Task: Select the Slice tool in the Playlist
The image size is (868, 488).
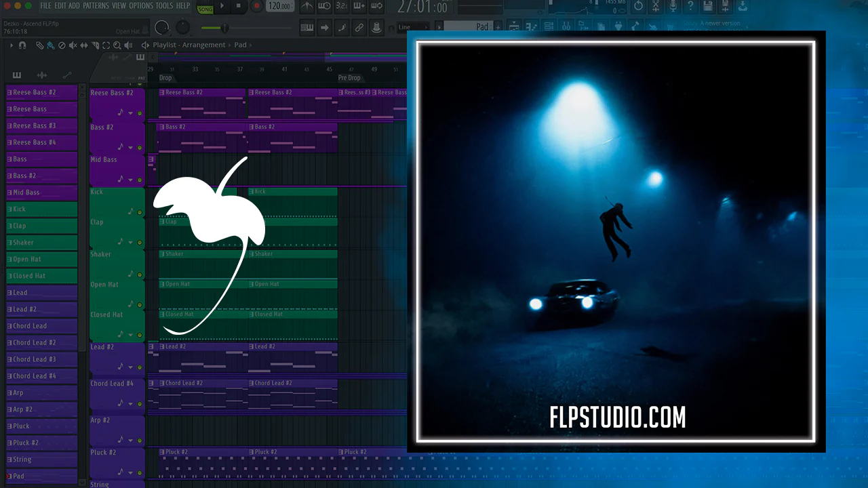Action: 95,45
